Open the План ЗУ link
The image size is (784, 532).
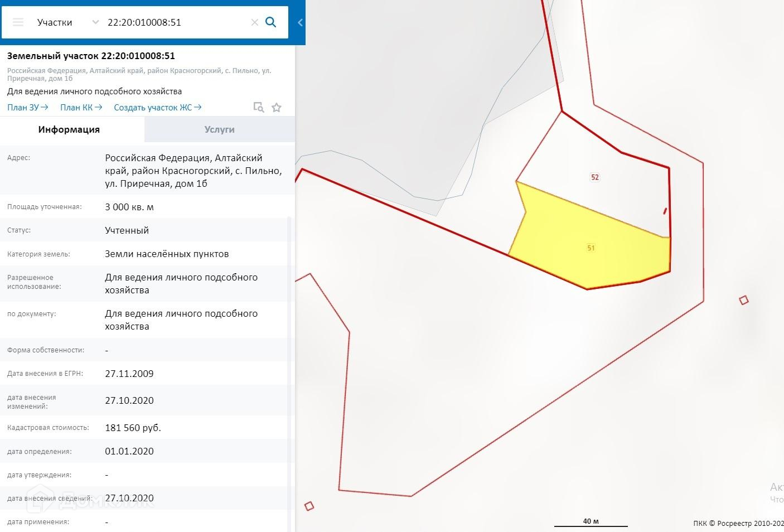(28, 107)
